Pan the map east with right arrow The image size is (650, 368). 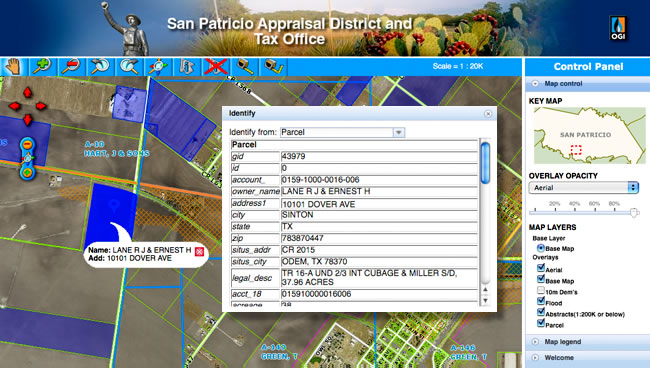41,106
